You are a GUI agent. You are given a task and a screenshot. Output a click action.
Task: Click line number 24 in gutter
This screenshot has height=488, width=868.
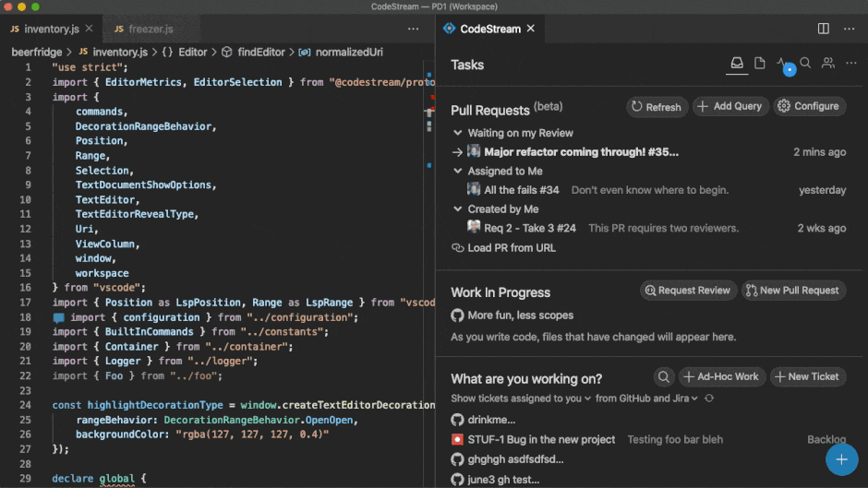26,405
